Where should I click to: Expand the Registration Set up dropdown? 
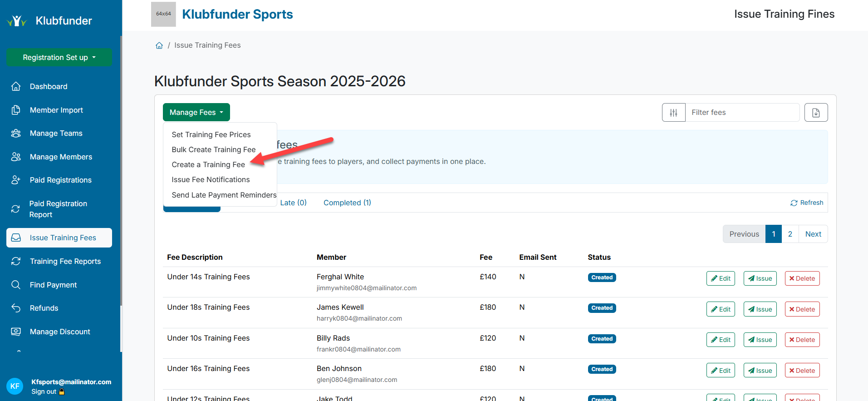(59, 57)
